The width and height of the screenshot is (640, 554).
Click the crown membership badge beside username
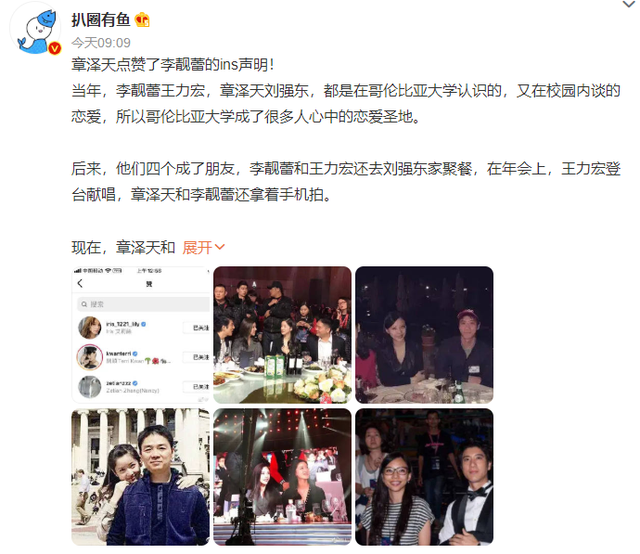(x=142, y=20)
